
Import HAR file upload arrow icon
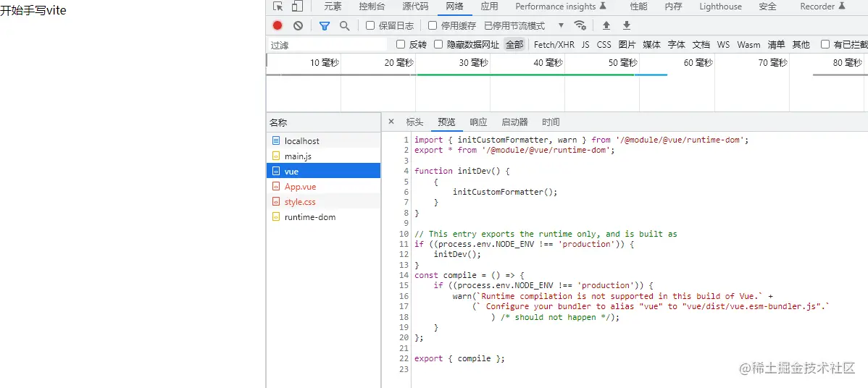click(x=606, y=25)
